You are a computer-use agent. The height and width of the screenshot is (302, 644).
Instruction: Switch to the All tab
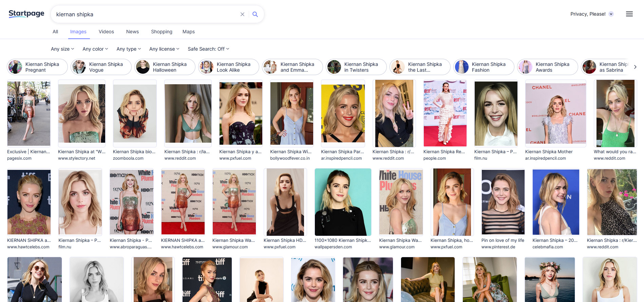point(55,32)
